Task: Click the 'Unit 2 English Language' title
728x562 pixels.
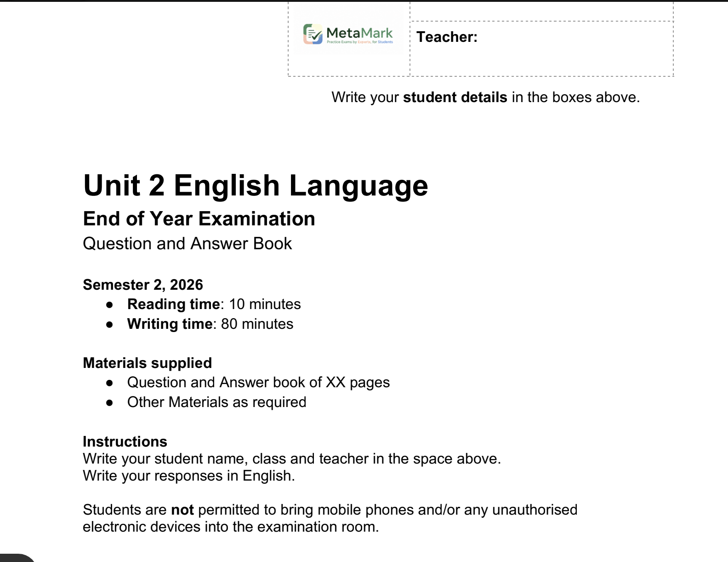Action: (x=256, y=185)
